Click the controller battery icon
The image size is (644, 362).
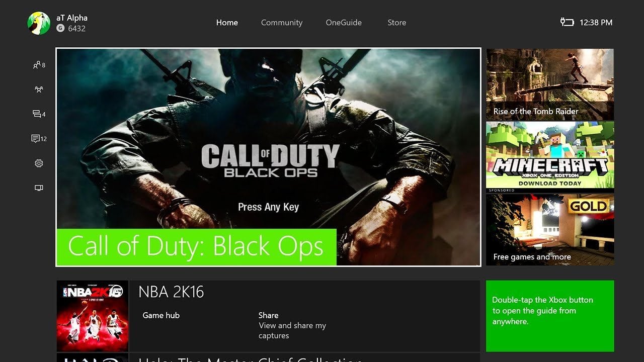(567, 22)
